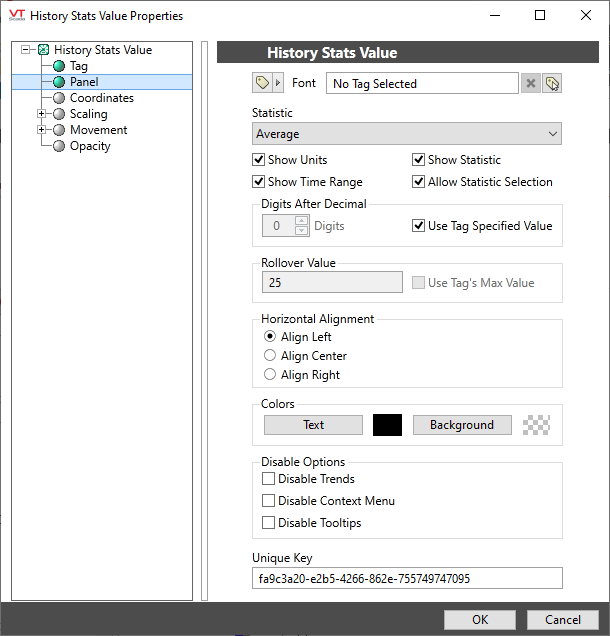Click the black text color swatch
610x636 pixels.
coord(387,425)
